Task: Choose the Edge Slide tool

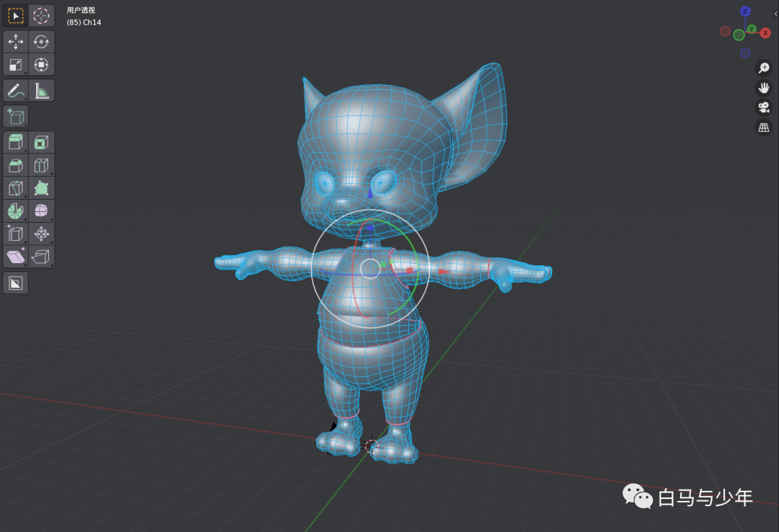Action: [x=15, y=234]
